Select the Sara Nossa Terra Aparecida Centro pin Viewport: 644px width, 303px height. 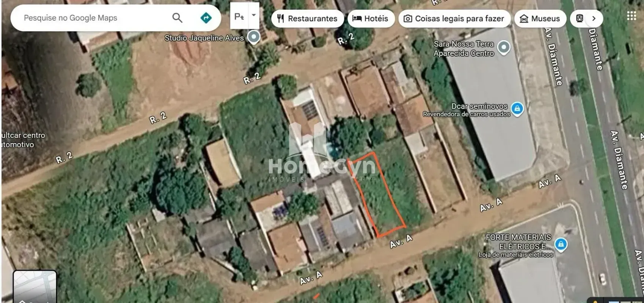pyautogui.click(x=504, y=48)
